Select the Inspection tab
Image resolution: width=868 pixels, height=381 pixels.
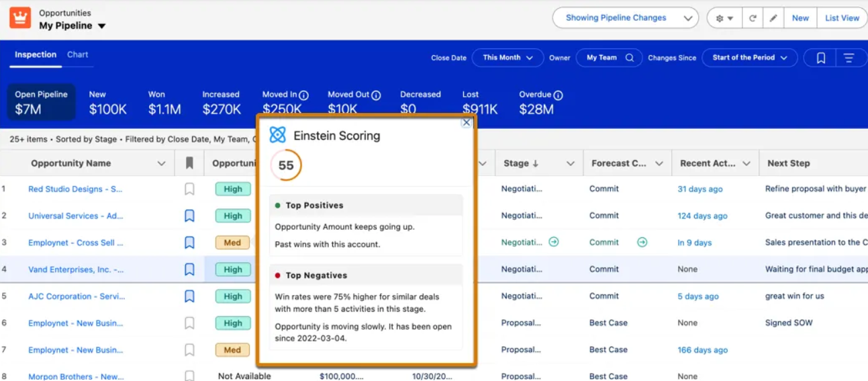pos(36,55)
